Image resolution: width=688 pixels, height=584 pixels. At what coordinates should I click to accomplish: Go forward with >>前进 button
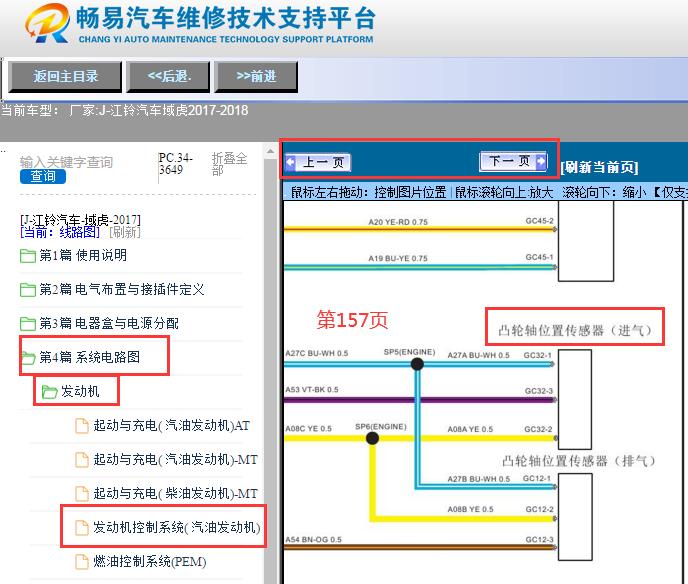point(256,77)
